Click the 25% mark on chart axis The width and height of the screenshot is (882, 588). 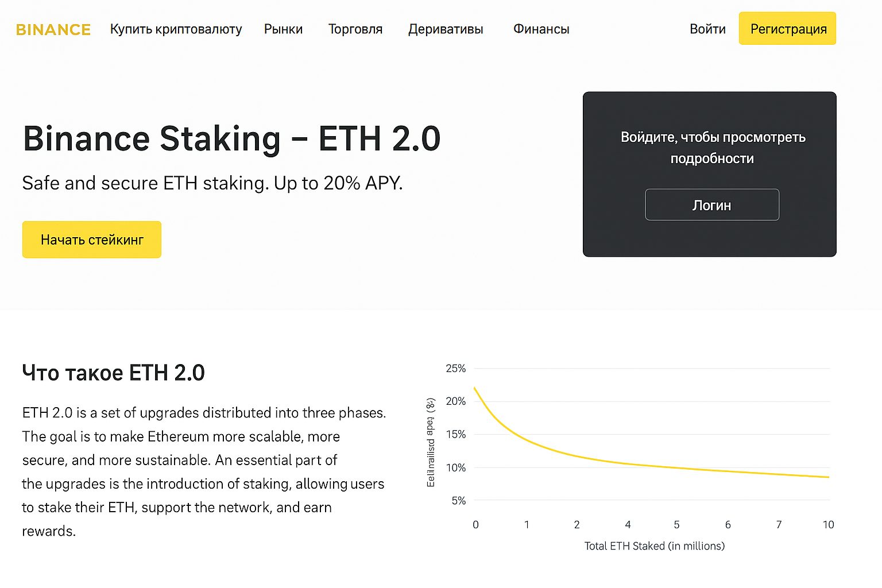(455, 369)
